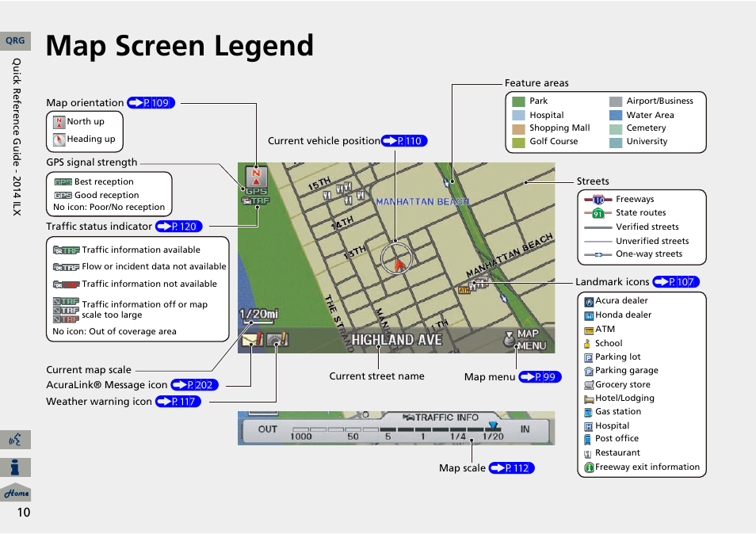Select the QRG sidebar tab
This screenshot has height=534, width=756.
15,40
